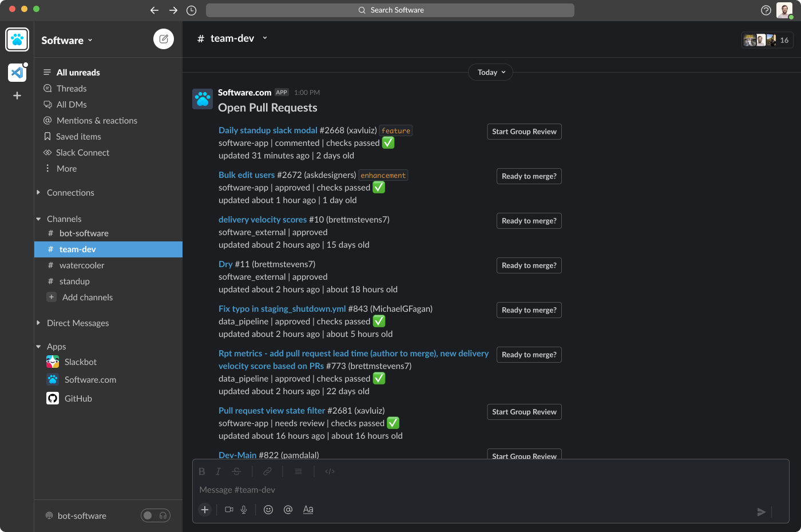This screenshot has height=532, width=801.
Task: Go forward with the right arrow
Action: (x=173, y=10)
